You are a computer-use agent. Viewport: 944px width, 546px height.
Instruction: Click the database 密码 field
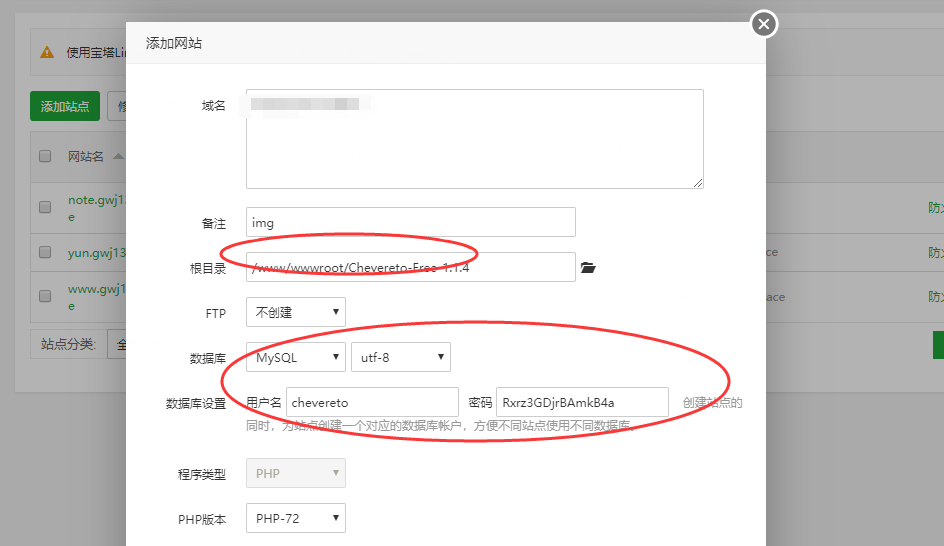(x=582, y=402)
